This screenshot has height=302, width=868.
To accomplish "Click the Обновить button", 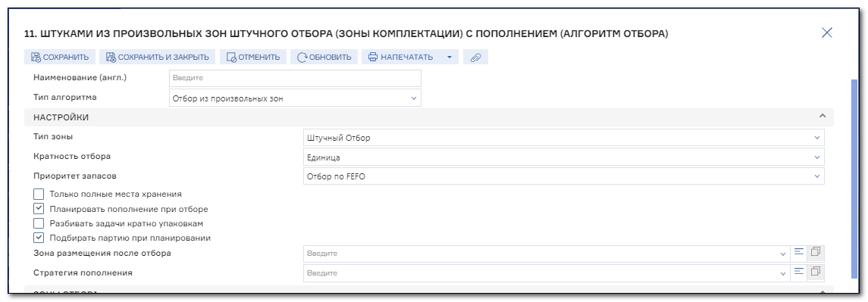I will [x=324, y=57].
